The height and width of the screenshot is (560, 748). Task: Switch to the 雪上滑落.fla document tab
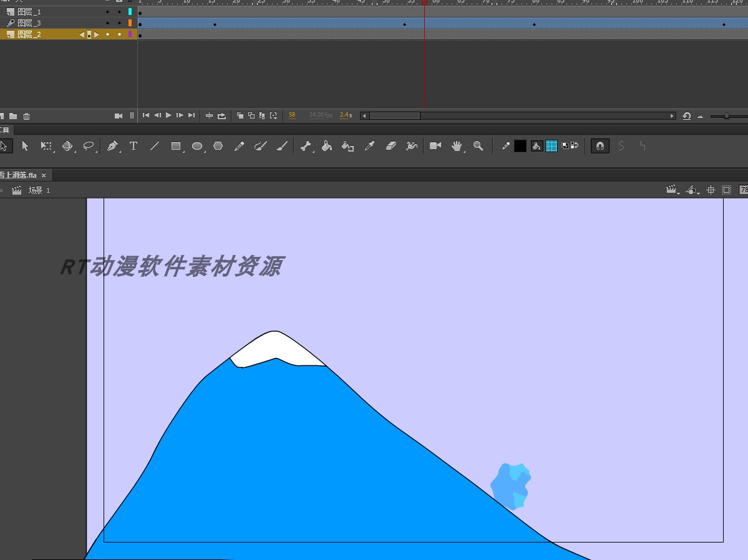click(19, 175)
